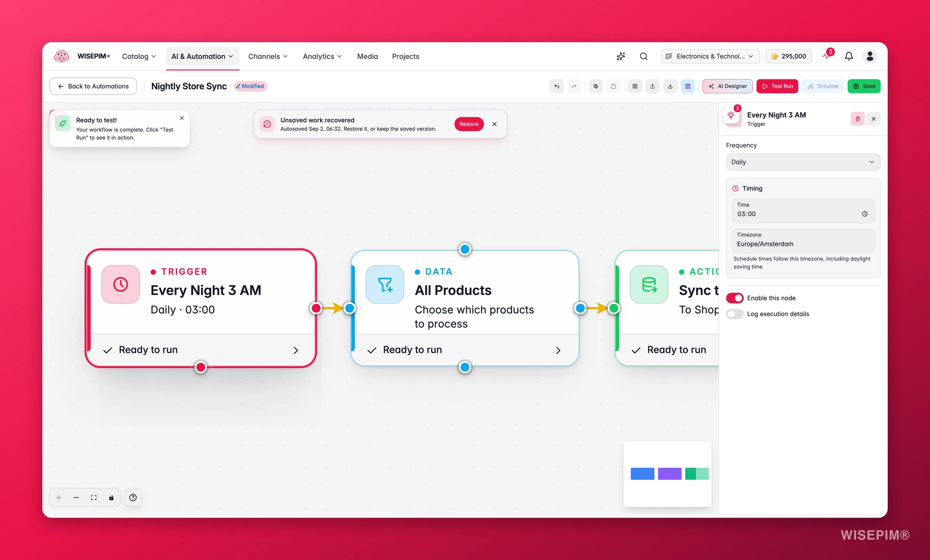The width and height of the screenshot is (930, 560).
Task: Zoom in the canvas with plus
Action: (59, 498)
